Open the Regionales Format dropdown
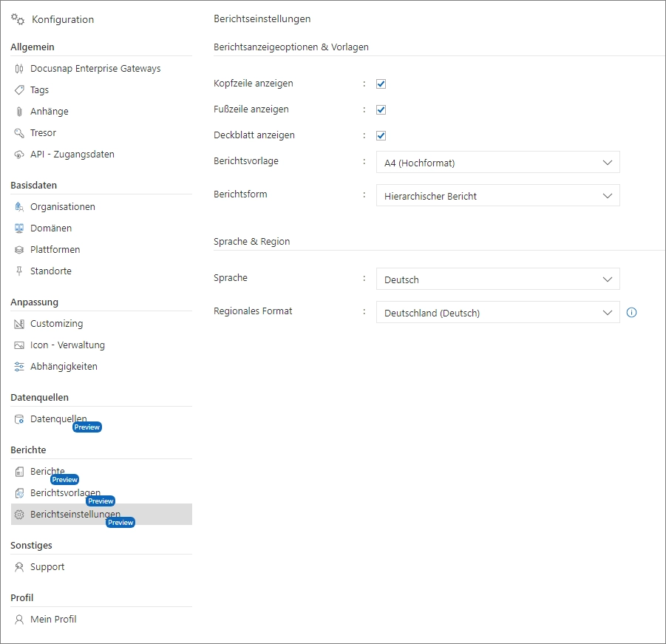Image resolution: width=666 pixels, height=644 pixels. coord(497,313)
